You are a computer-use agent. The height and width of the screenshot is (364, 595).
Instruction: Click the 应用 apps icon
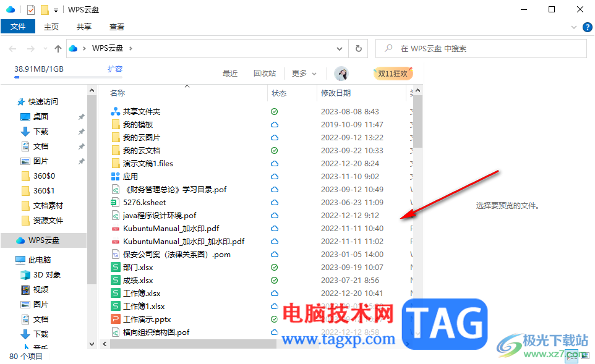[116, 176]
